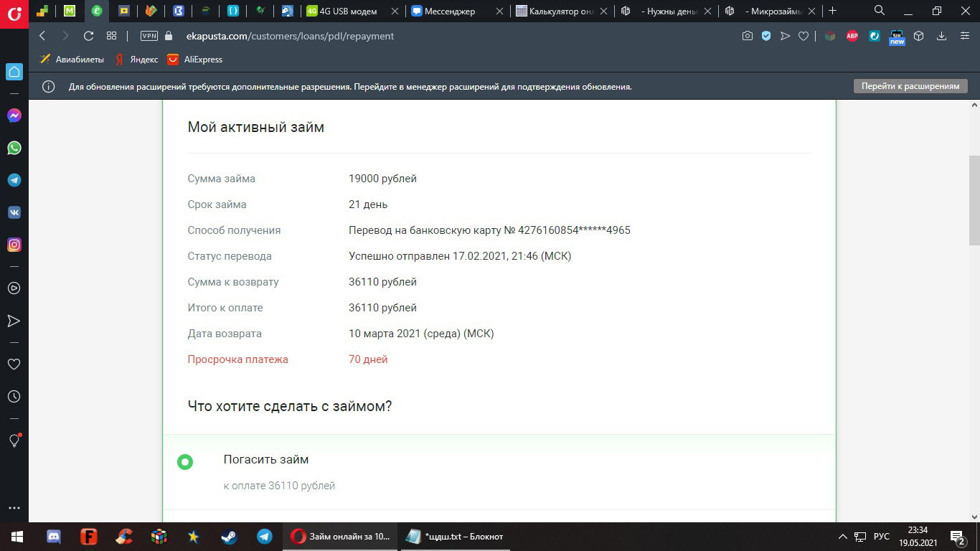Open the home icon in sidebar

tap(14, 72)
